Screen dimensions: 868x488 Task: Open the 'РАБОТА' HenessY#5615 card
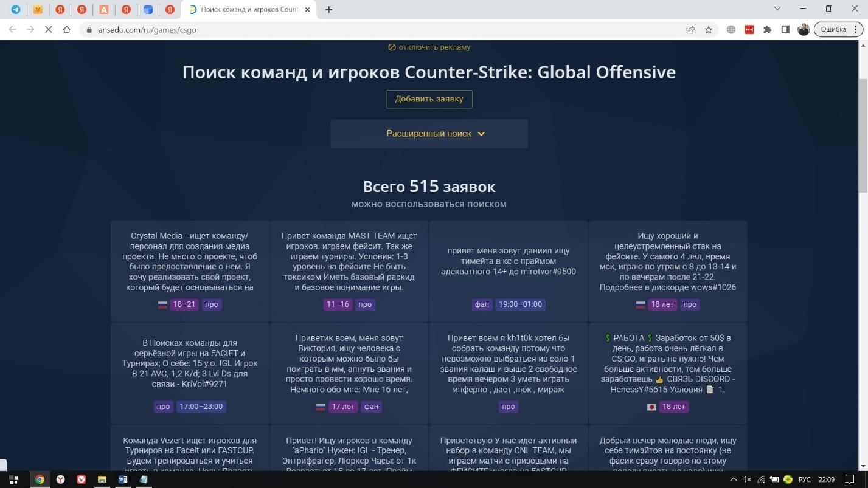(x=668, y=373)
